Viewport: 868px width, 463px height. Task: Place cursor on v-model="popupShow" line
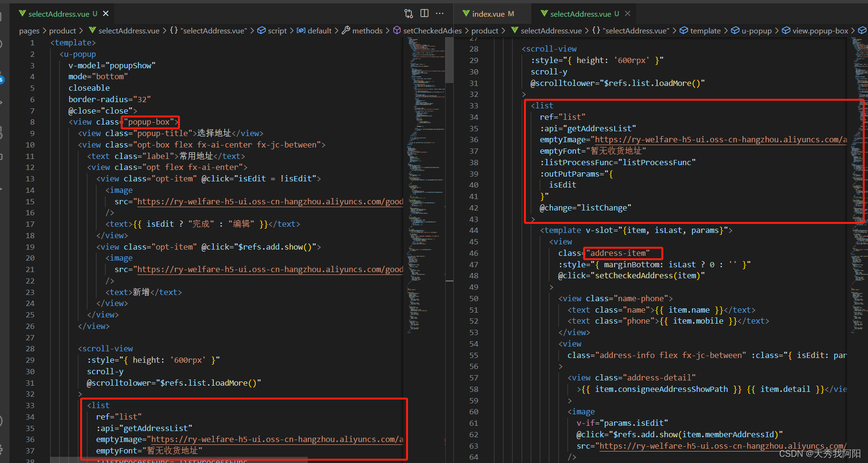(112, 65)
